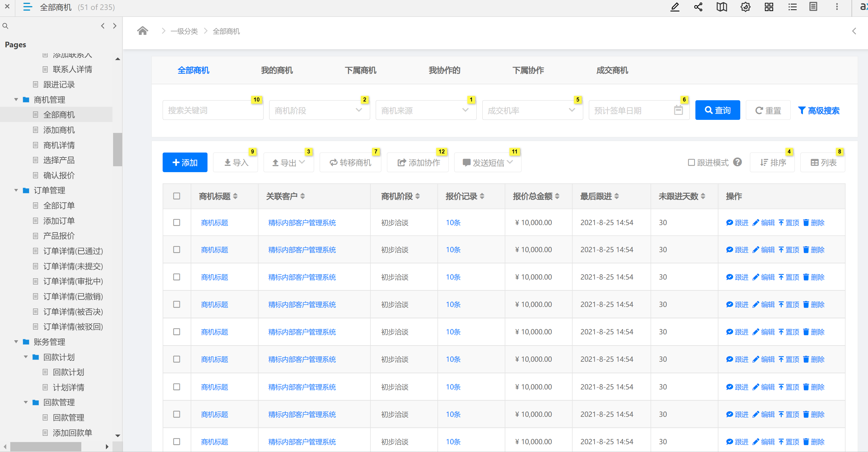
Task: Switch to the 我协作的 tab
Action: pyautogui.click(x=445, y=70)
